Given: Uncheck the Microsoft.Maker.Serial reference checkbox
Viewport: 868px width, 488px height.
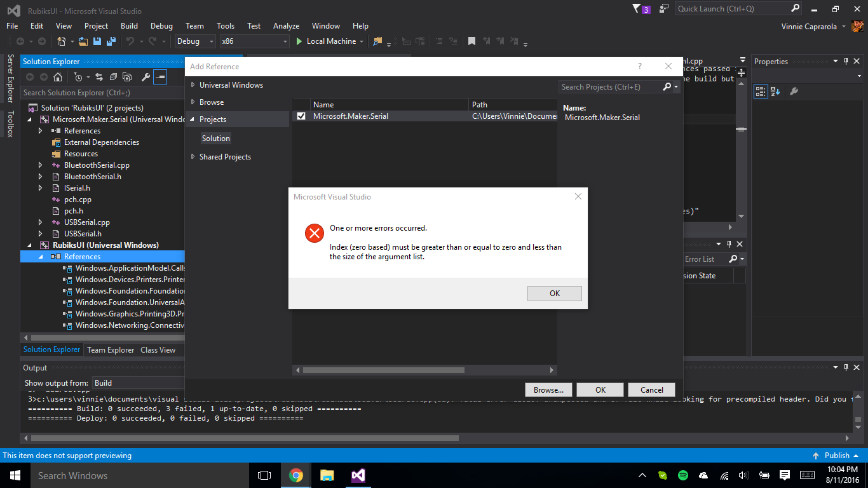Looking at the screenshot, I should point(301,116).
